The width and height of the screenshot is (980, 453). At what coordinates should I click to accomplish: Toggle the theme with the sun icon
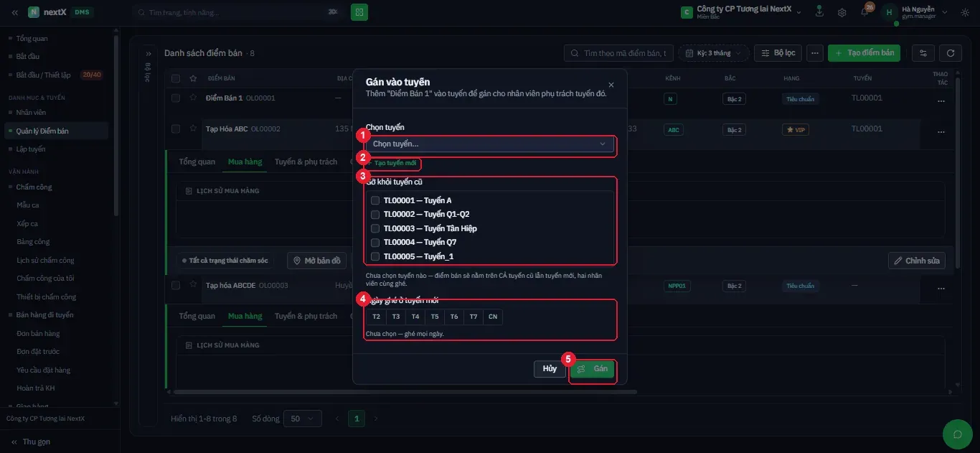click(965, 12)
